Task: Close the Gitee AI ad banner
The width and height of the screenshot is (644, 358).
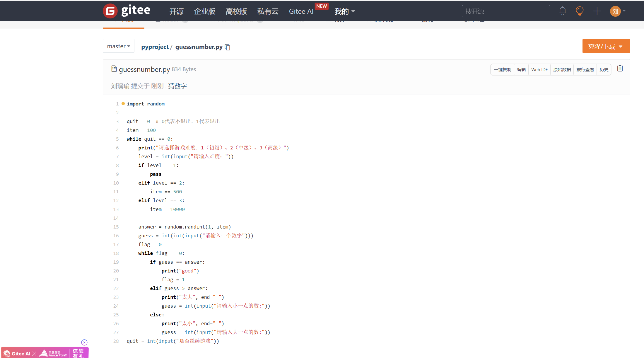Action: (x=84, y=342)
